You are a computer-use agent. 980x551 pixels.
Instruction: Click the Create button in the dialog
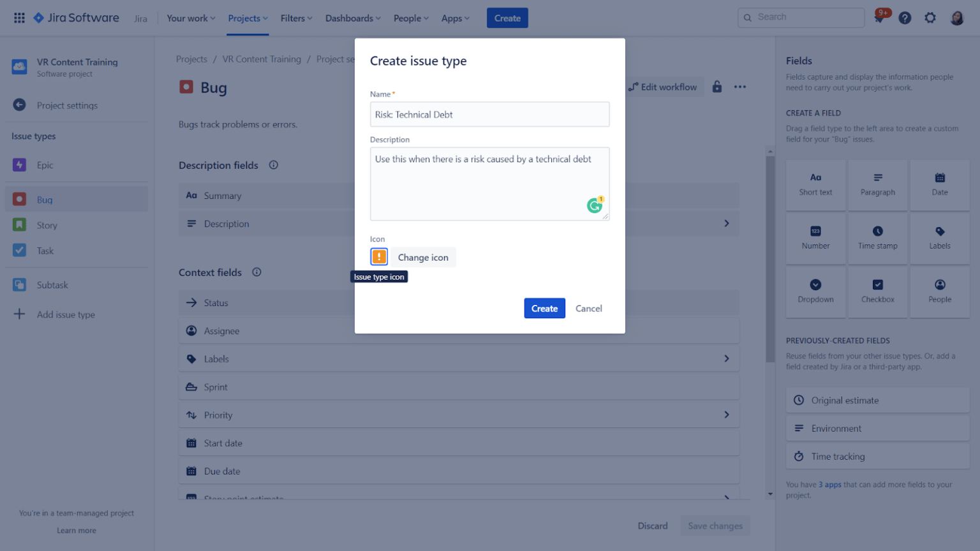pyautogui.click(x=544, y=308)
